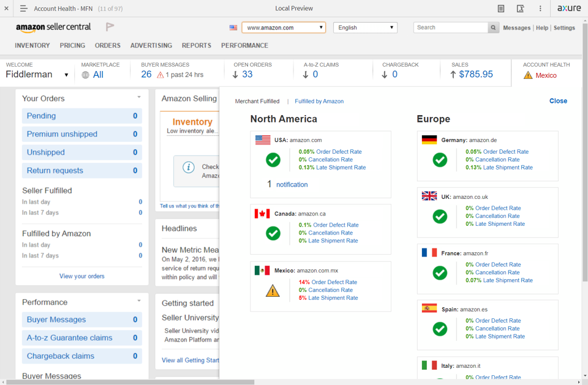This screenshot has height=385, width=588.
Task: Click the flag icon beside the logo
Action: [x=110, y=26]
